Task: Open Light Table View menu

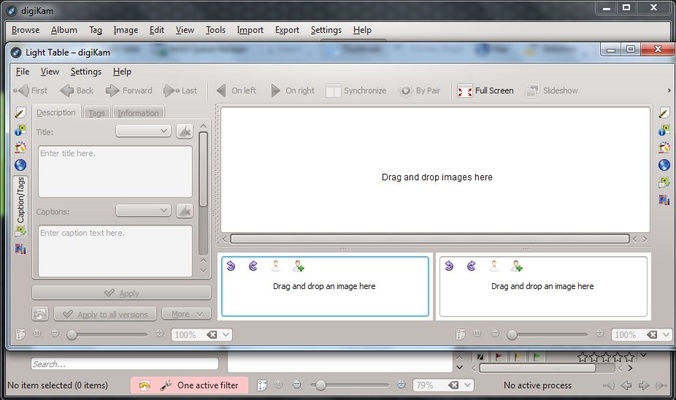Action: point(50,72)
